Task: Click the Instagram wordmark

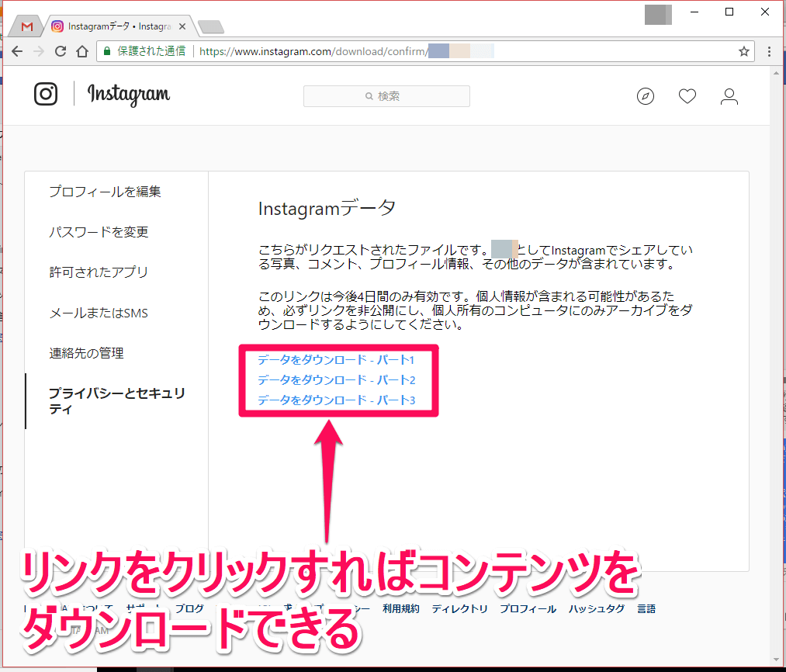Action: (x=129, y=94)
